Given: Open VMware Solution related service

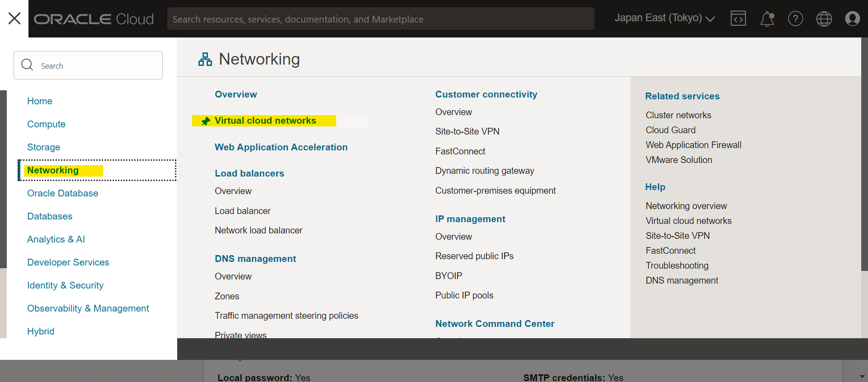Looking at the screenshot, I should pos(679,160).
